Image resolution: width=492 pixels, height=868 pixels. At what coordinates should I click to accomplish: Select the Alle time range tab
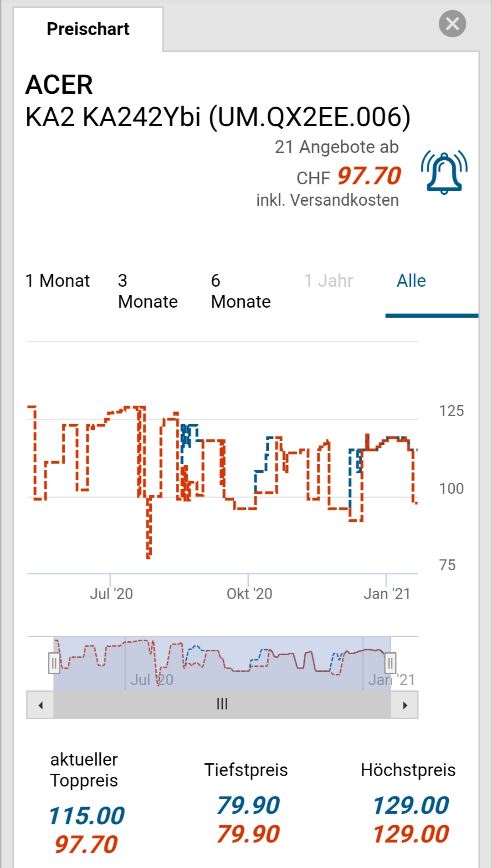click(x=411, y=281)
